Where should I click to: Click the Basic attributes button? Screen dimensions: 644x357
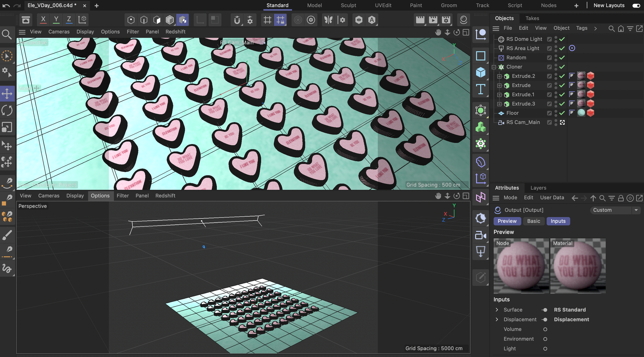click(533, 221)
